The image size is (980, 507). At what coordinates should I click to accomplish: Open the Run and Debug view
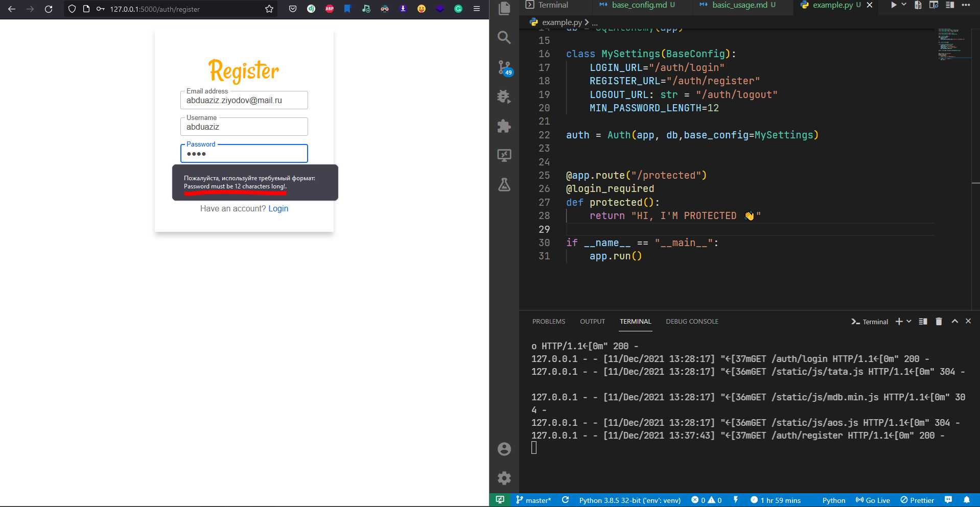click(504, 96)
